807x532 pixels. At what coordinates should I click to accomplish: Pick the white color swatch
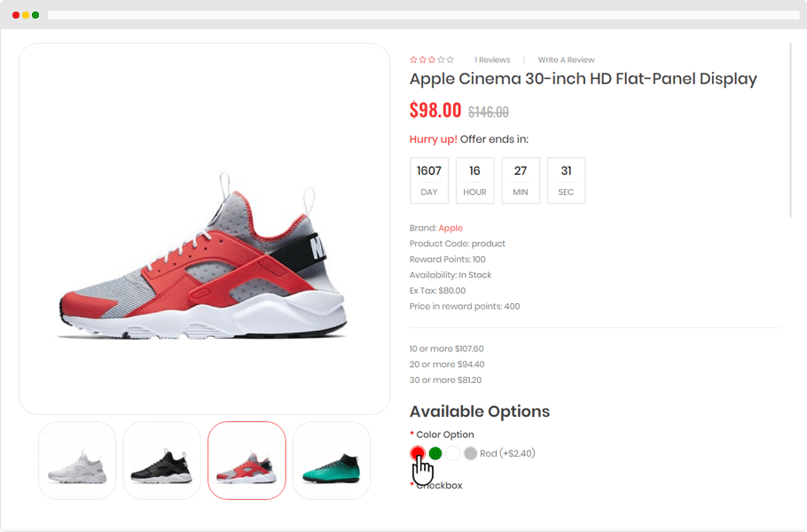[453, 453]
